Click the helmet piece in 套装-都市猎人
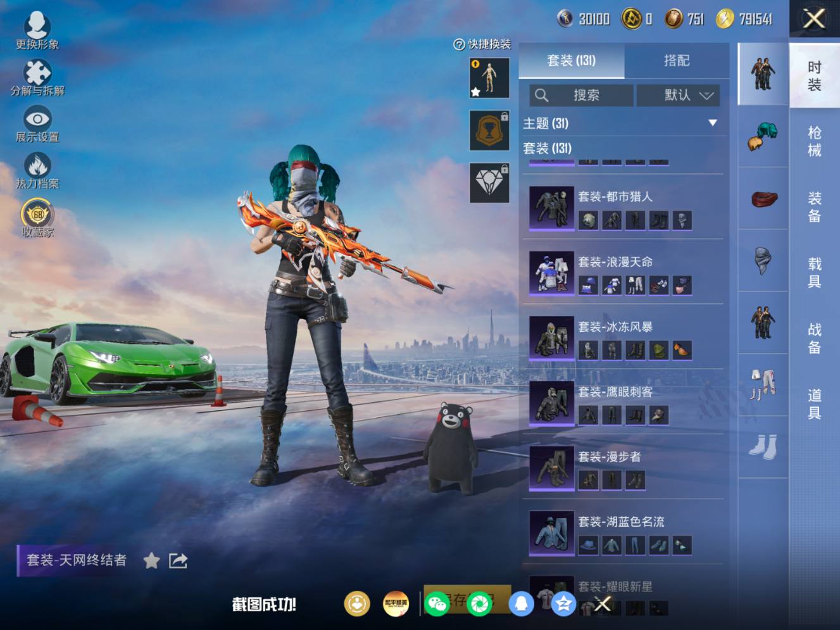The image size is (840, 630). pos(588,220)
